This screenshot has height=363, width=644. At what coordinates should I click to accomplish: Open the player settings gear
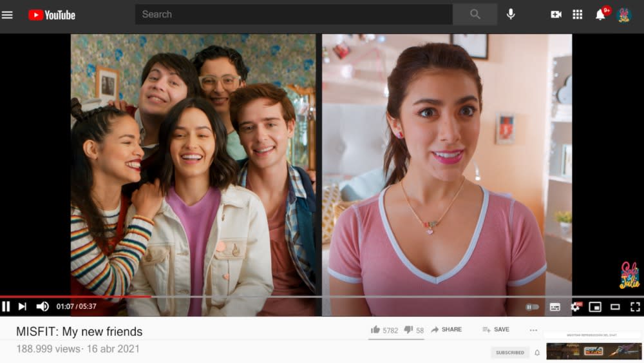(x=574, y=307)
